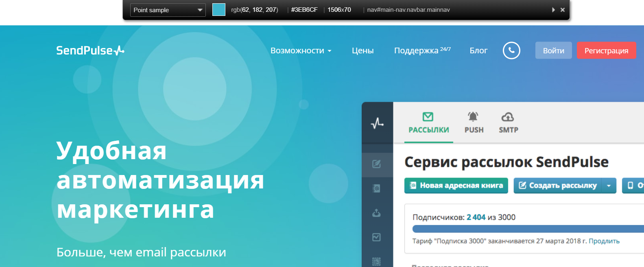Image resolution: width=644 pixels, height=267 pixels.
Task: Switch to the SMTP tab
Action: [509, 123]
